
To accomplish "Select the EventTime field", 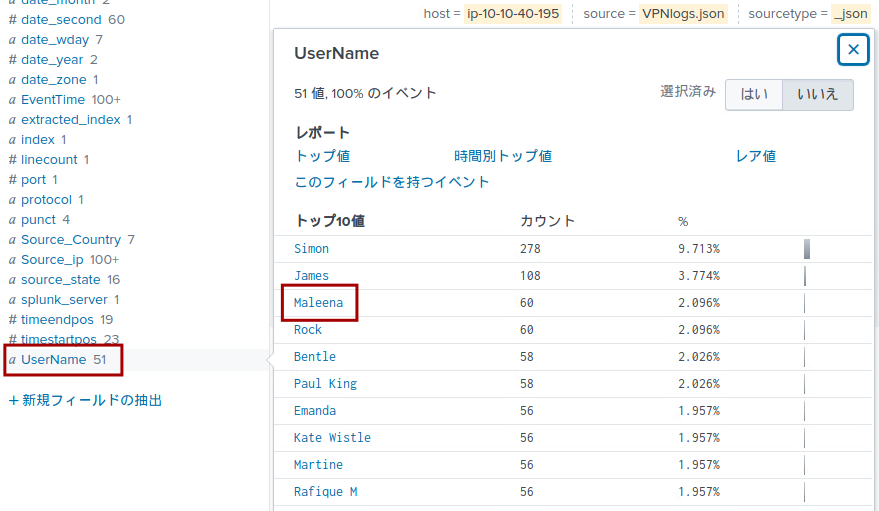I will coord(53,100).
